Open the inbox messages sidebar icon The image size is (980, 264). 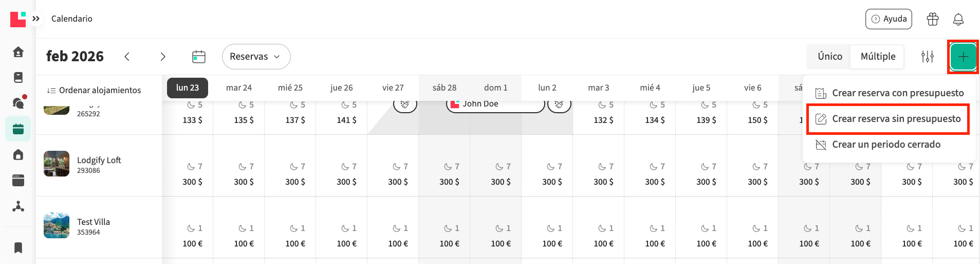point(18,103)
